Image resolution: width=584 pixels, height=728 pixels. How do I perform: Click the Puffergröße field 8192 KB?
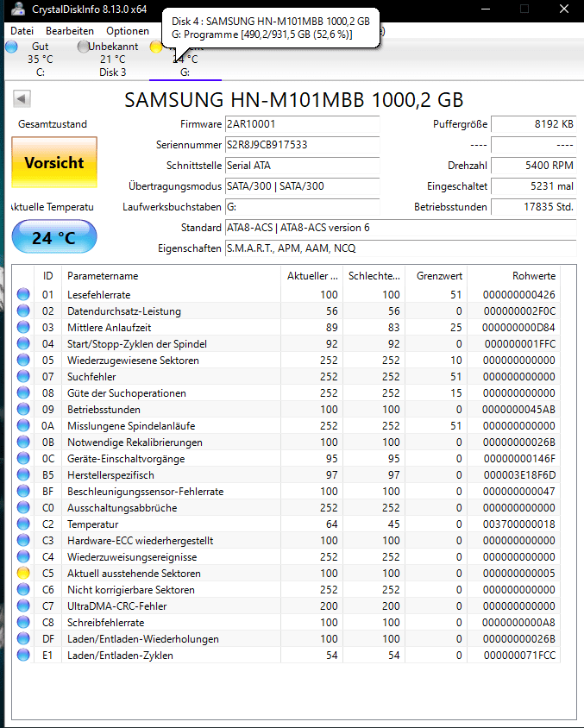[x=534, y=124]
